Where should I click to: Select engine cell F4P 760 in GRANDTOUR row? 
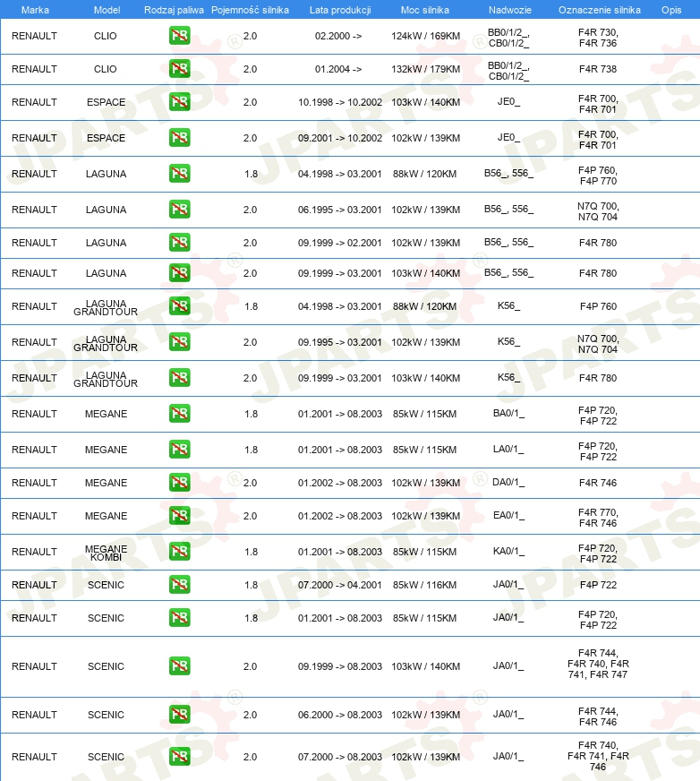[x=598, y=307]
